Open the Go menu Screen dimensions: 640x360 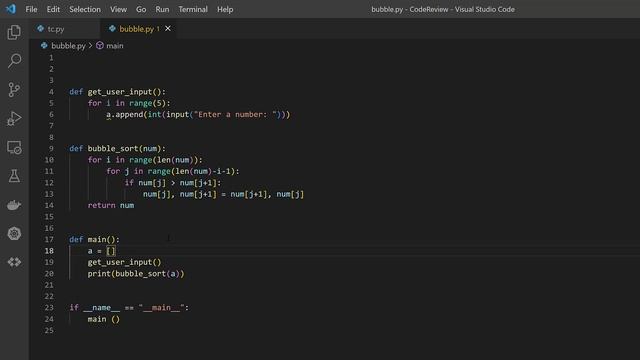point(141,9)
